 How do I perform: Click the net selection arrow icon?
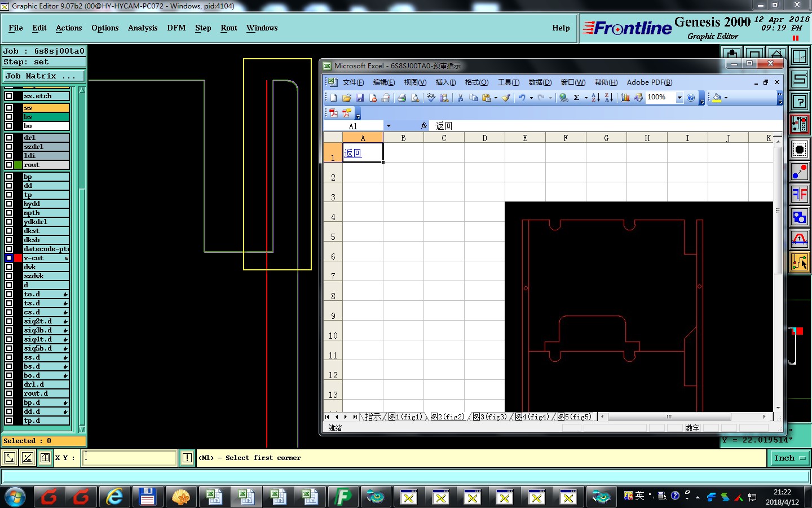pyautogui.click(x=800, y=262)
